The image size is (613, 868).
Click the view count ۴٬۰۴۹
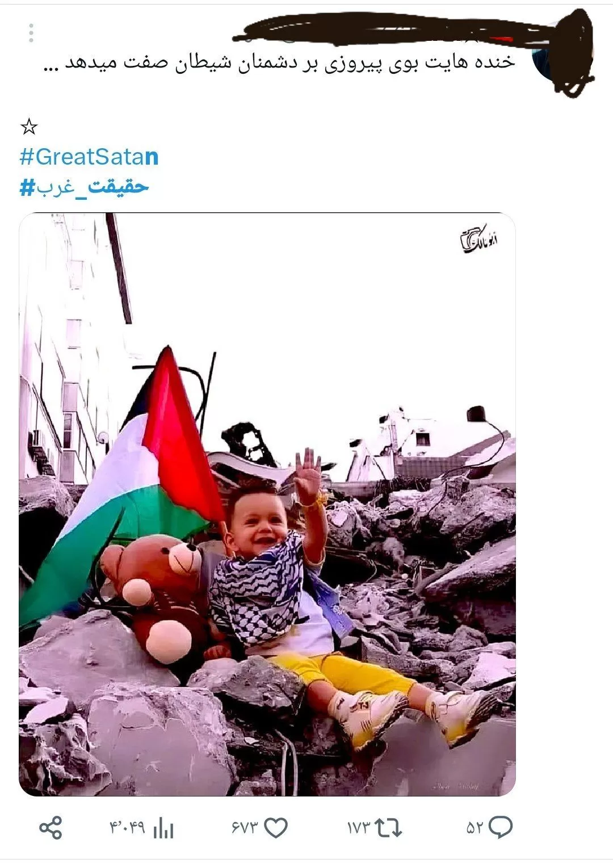tap(127, 828)
